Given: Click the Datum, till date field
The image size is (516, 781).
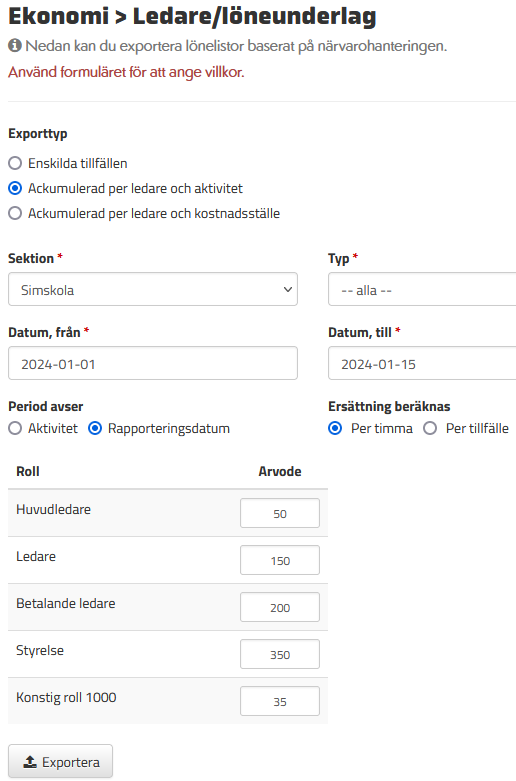Looking at the screenshot, I should (x=422, y=364).
